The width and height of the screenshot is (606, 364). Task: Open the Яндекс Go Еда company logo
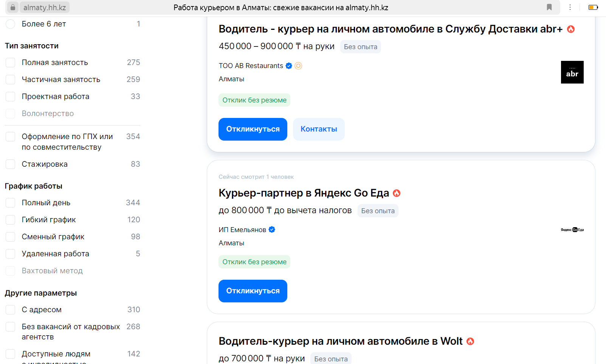pos(572,230)
